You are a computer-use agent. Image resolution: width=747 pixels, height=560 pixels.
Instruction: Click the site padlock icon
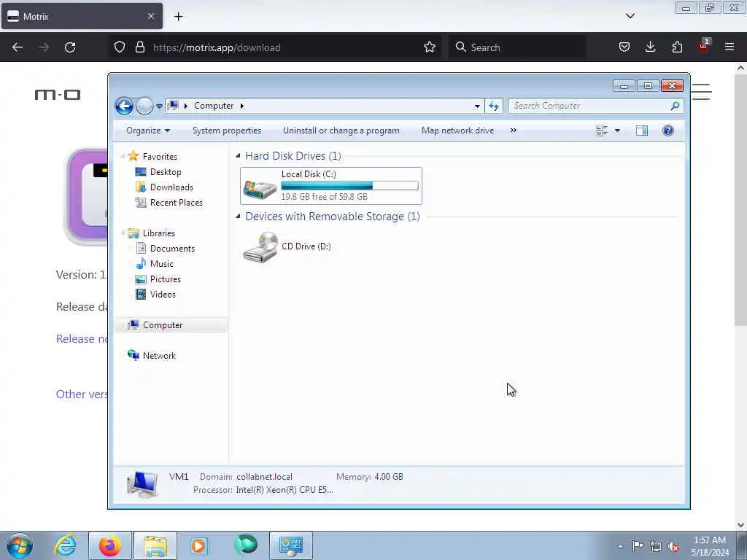139,47
